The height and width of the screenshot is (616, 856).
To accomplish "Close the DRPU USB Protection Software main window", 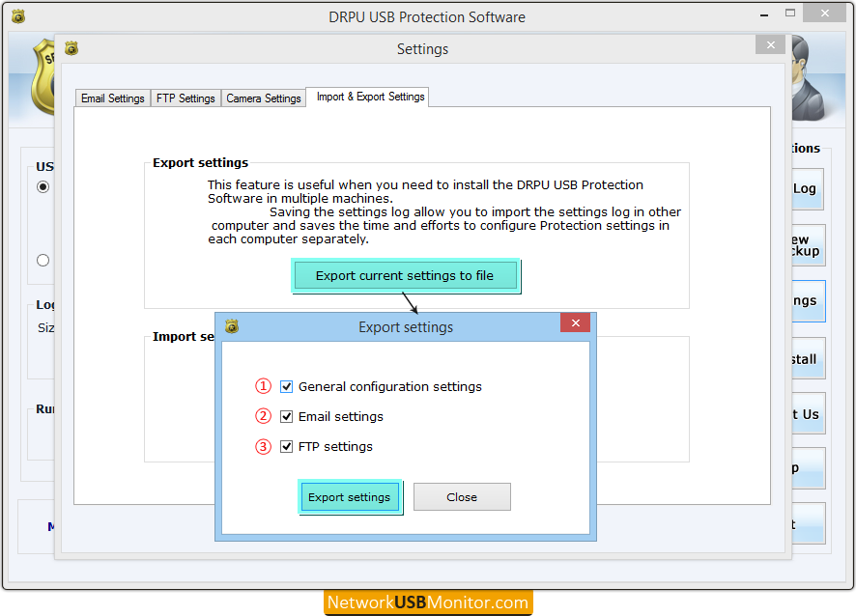I will pos(824,14).
